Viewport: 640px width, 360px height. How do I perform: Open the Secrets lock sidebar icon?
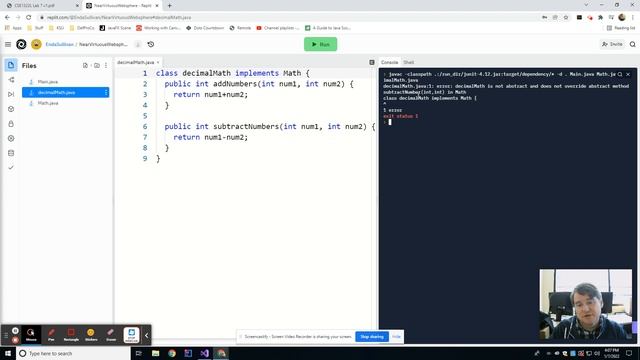click(x=11, y=124)
